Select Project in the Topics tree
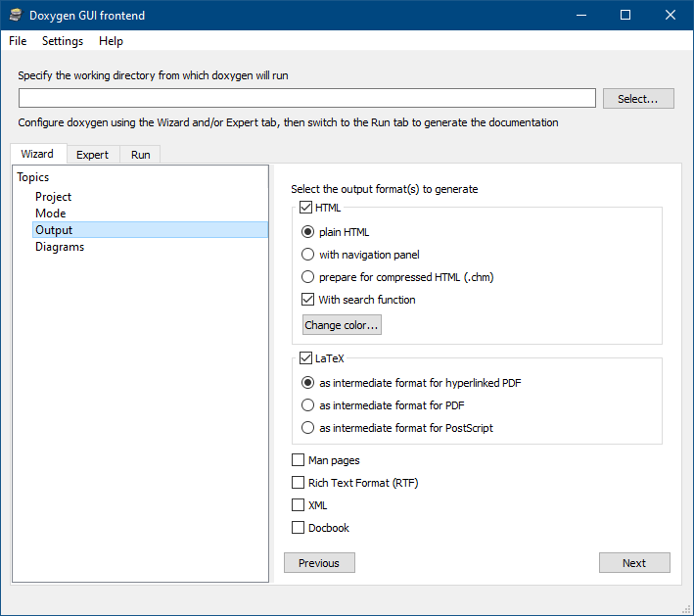This screenshot has height=616, width=694. 53,197
